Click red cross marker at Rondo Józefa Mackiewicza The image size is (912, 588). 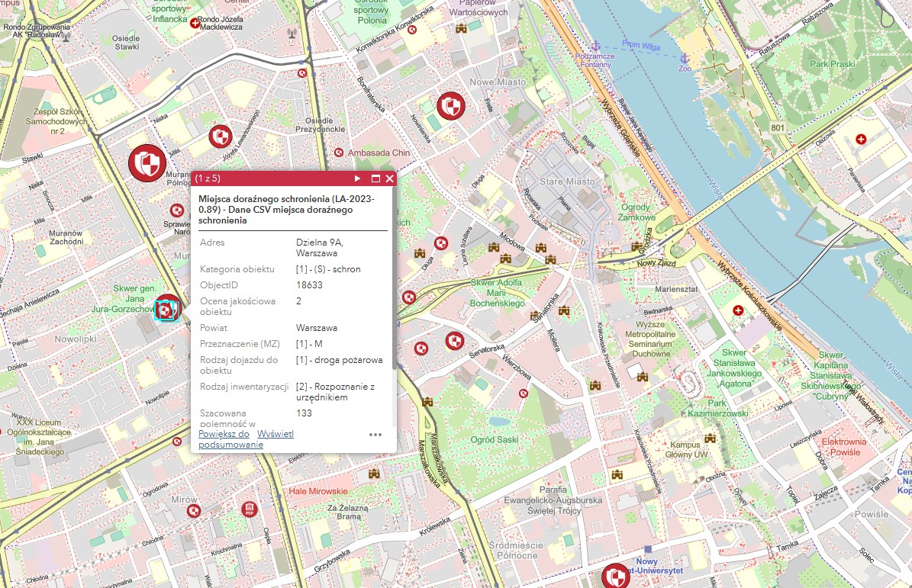(195, 23)
